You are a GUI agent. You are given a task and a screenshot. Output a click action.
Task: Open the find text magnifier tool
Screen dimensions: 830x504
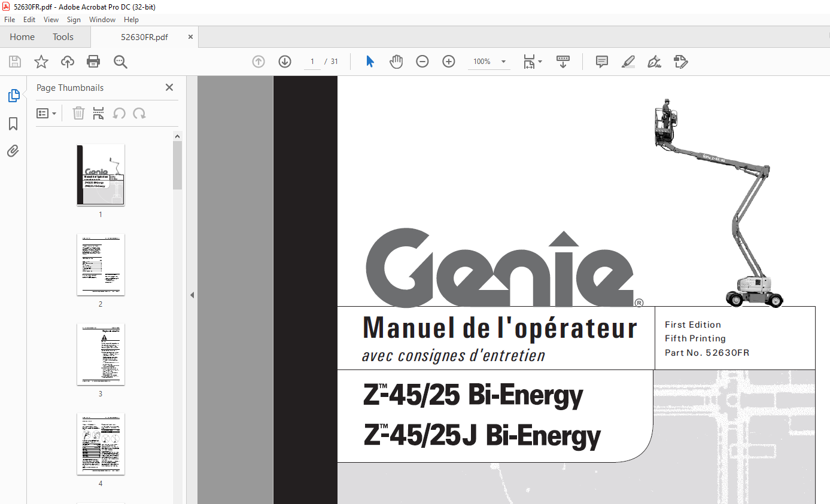(x=120, y=62)
